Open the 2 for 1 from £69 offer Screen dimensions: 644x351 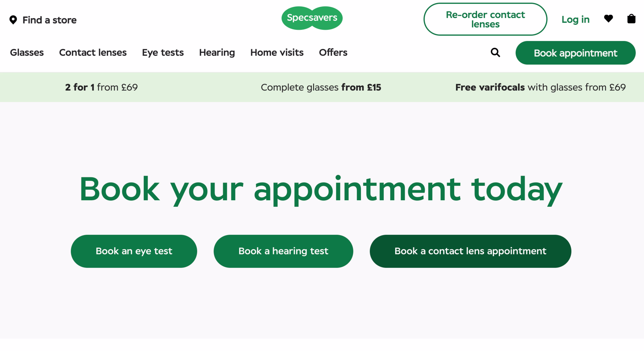(x=101, y=87)
